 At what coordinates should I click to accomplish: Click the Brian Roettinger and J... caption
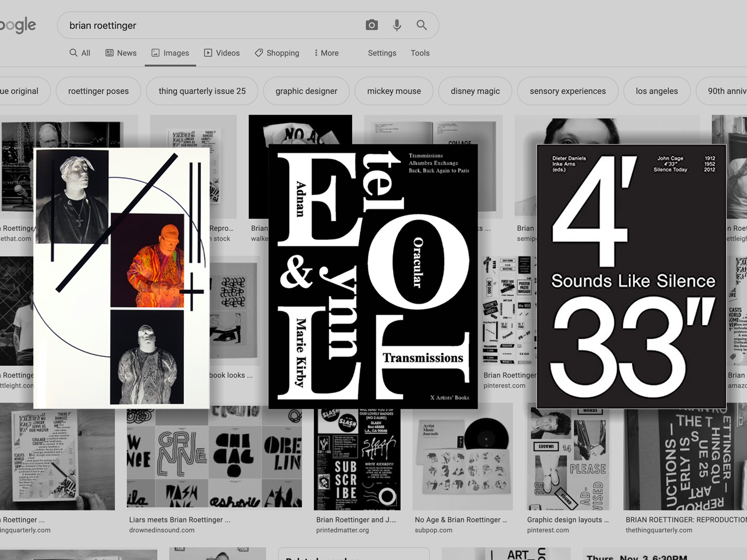click(356, 519)
